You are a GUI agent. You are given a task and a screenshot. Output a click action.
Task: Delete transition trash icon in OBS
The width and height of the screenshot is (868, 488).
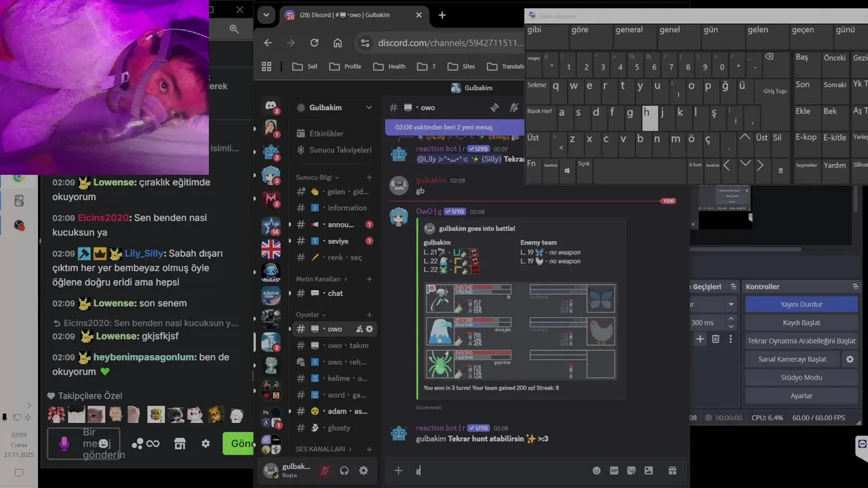click(715, 339)
